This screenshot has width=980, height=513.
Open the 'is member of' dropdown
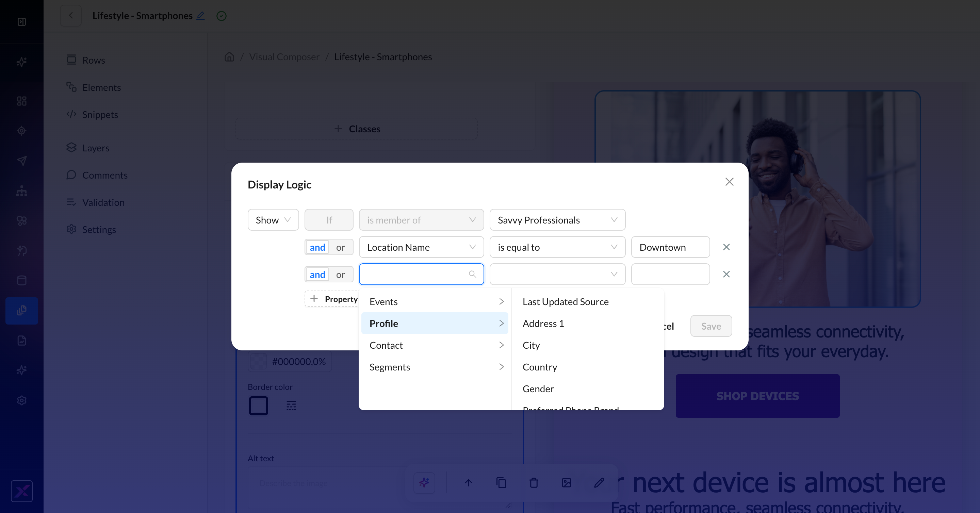pyautogui.click(x=422, y=220)
